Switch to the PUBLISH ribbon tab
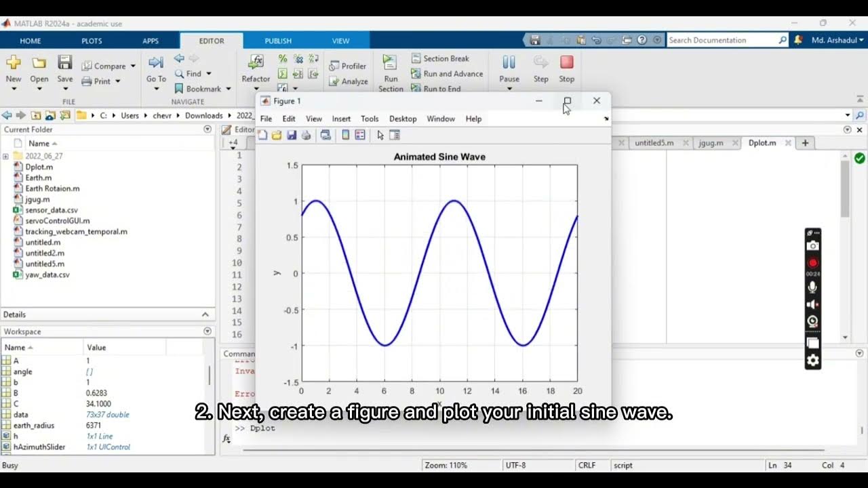The height and width of the screenshot is (488, 868). coord(278,41)
